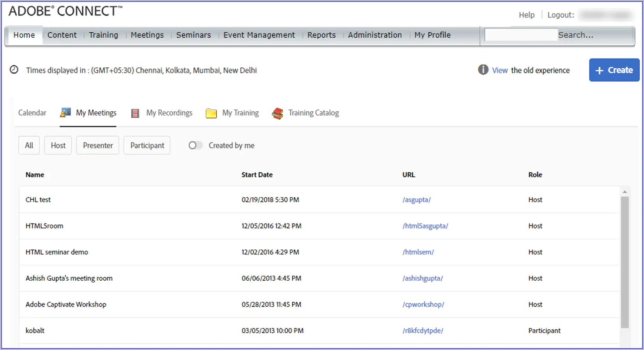Click the Logout link

pos(561,15)
